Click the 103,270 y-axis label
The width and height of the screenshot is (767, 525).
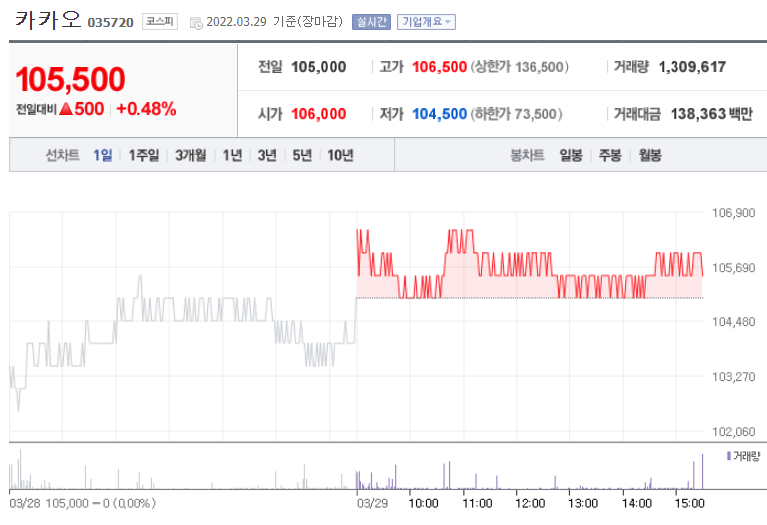(733, 377)
